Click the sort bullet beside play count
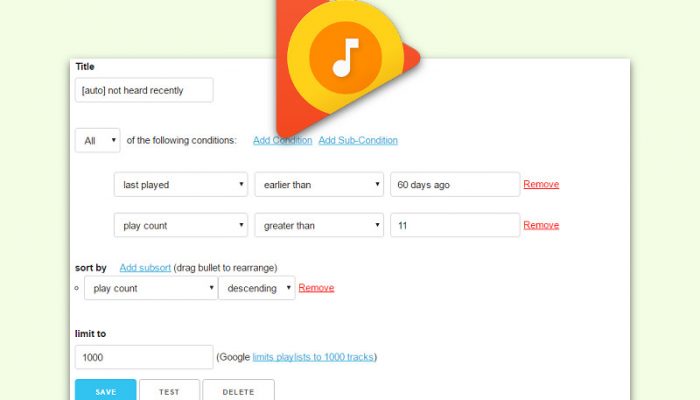Viewport: 700px width, 400px height. tap(77, 288)
